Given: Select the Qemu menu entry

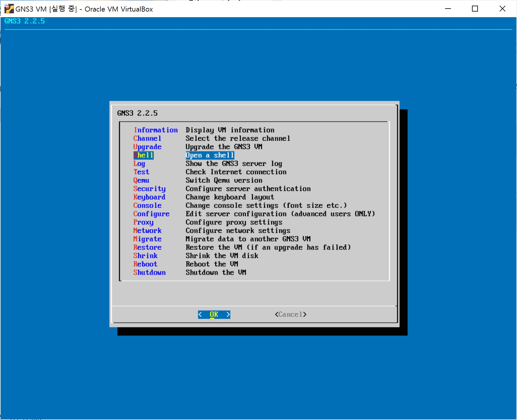Looking at the screenshot, I should coord(142,180).
